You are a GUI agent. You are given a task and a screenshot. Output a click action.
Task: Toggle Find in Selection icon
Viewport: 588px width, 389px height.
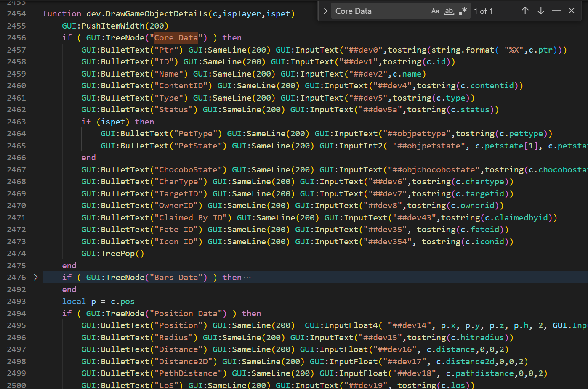[x=556, y=11]
